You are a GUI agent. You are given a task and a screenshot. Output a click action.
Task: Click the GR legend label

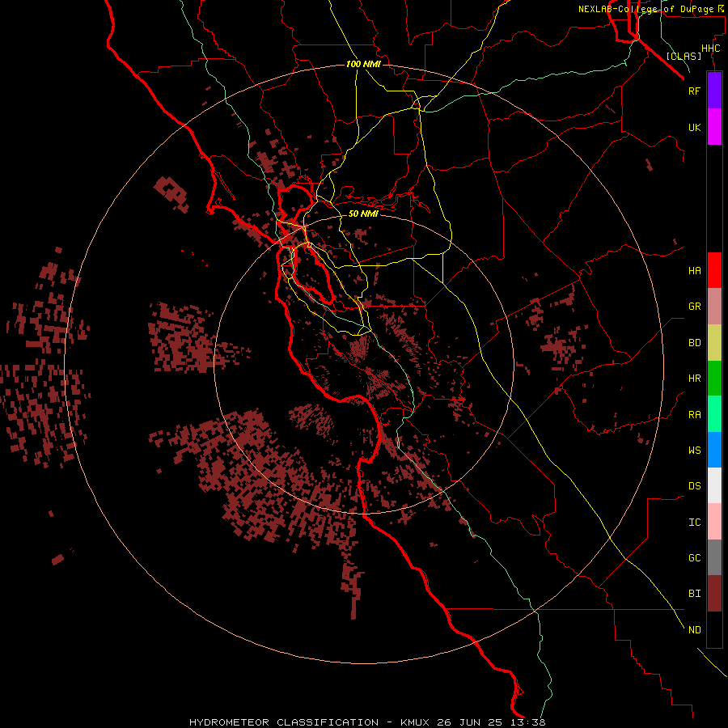tap(694, 307)
